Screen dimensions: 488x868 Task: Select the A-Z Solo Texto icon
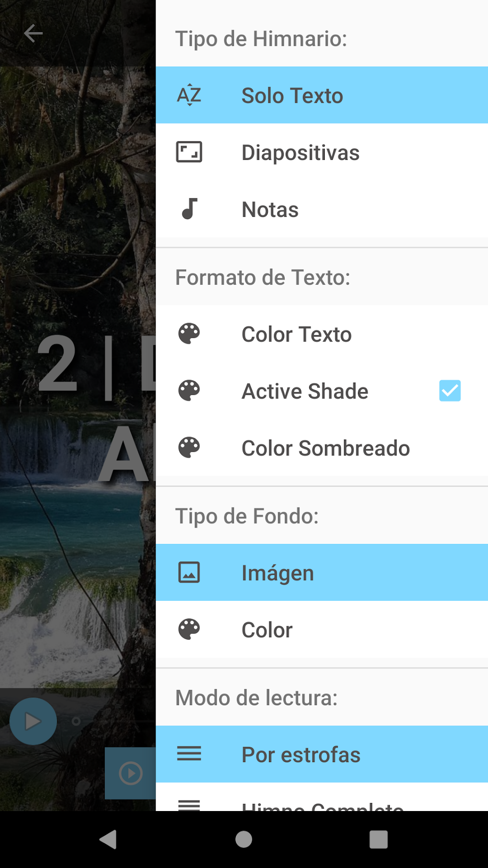[189, 95]
